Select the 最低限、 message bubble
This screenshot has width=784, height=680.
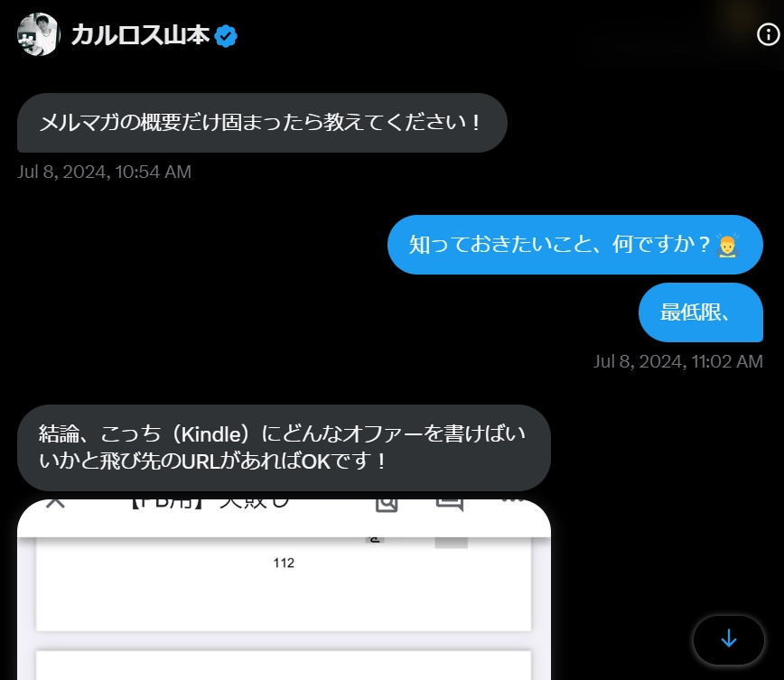point(701,312)
